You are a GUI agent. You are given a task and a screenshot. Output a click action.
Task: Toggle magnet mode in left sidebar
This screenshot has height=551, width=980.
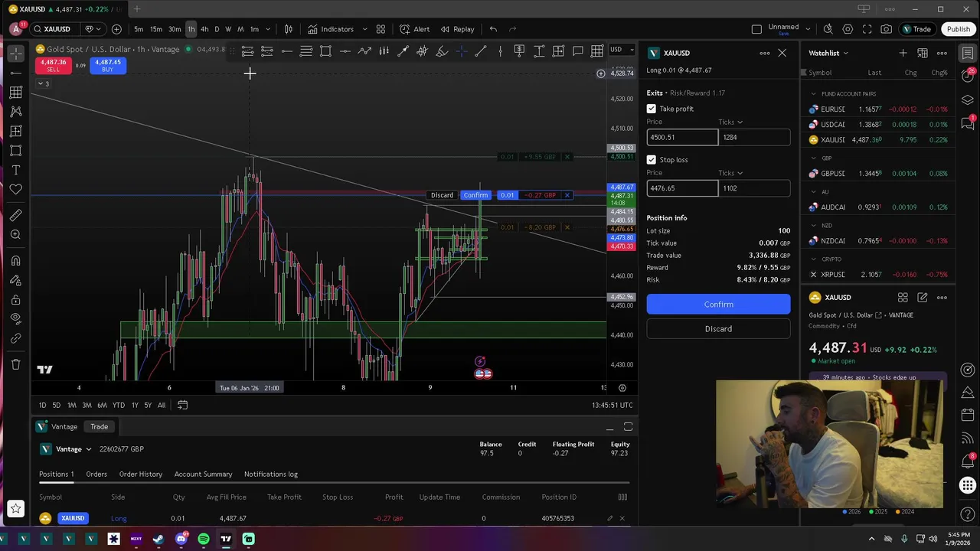[15, 260]
